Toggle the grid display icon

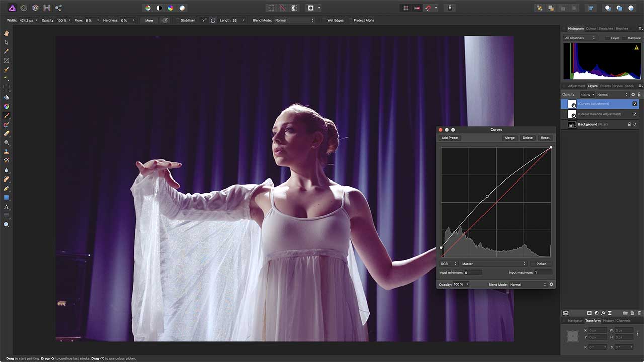pyautogui.click(x=406, y=8)
